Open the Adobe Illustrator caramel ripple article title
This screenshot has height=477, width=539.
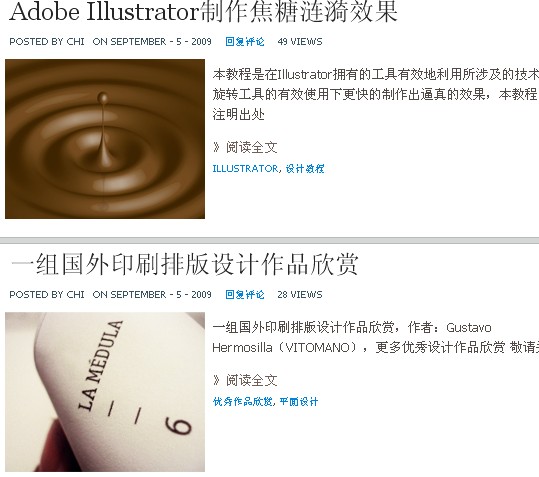pos(204,12)
